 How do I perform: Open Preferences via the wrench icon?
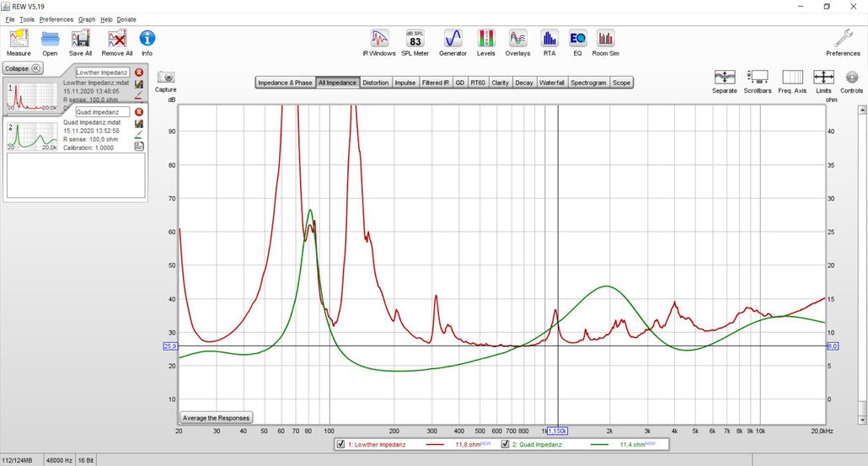(843, 40)
